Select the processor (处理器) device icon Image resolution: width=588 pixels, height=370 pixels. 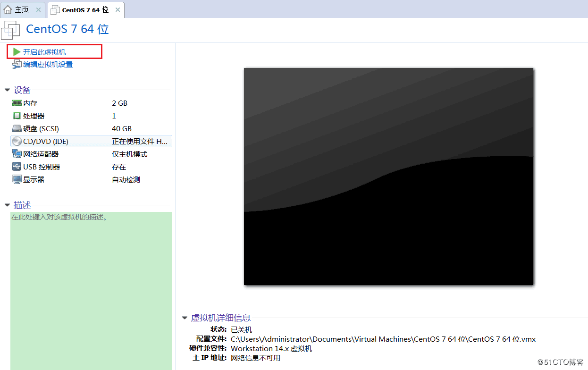coord(17,116)
